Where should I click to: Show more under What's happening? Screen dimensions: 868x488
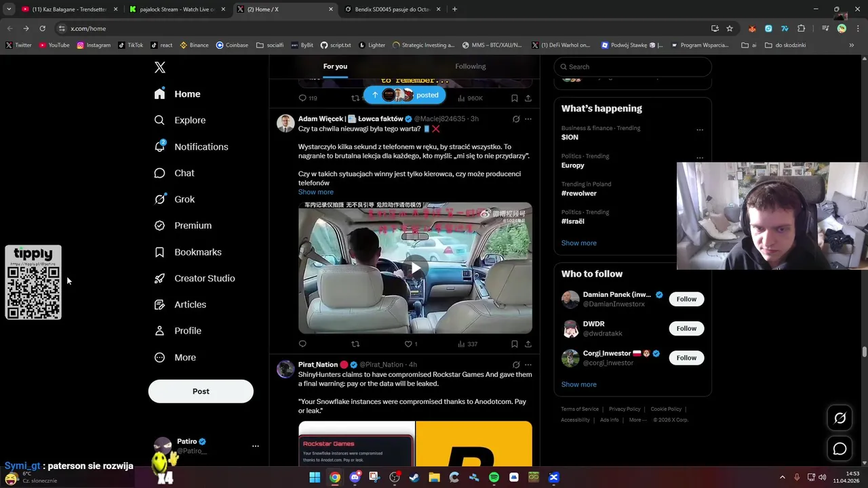coord(579,243)
